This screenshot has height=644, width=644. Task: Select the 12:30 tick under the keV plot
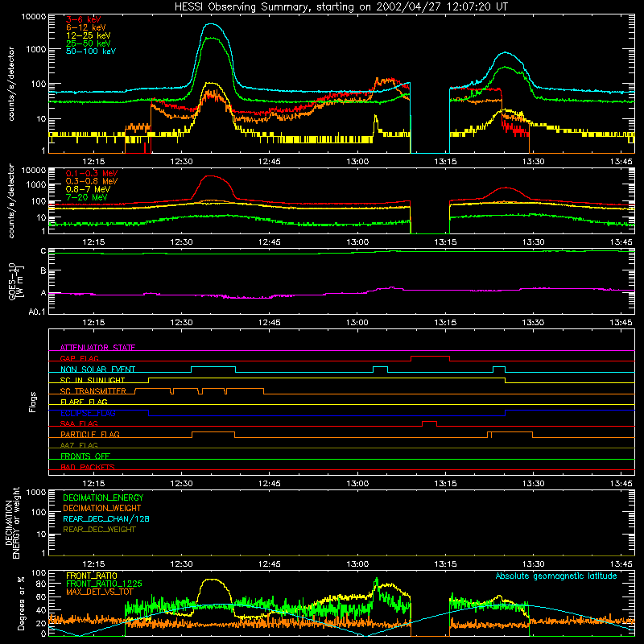181,162
